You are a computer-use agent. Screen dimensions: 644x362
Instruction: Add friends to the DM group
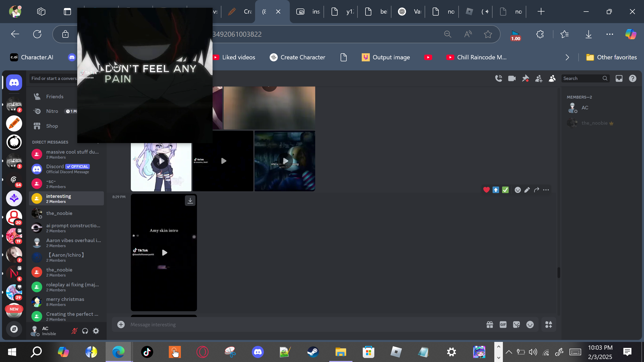tap(539, 78)
